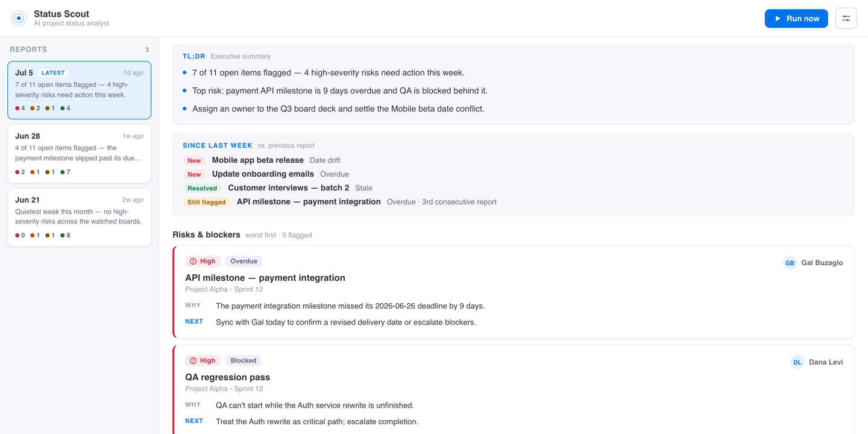
Task: Click the Resolved badge for Customer interviews
Action: tap(202, 188)
